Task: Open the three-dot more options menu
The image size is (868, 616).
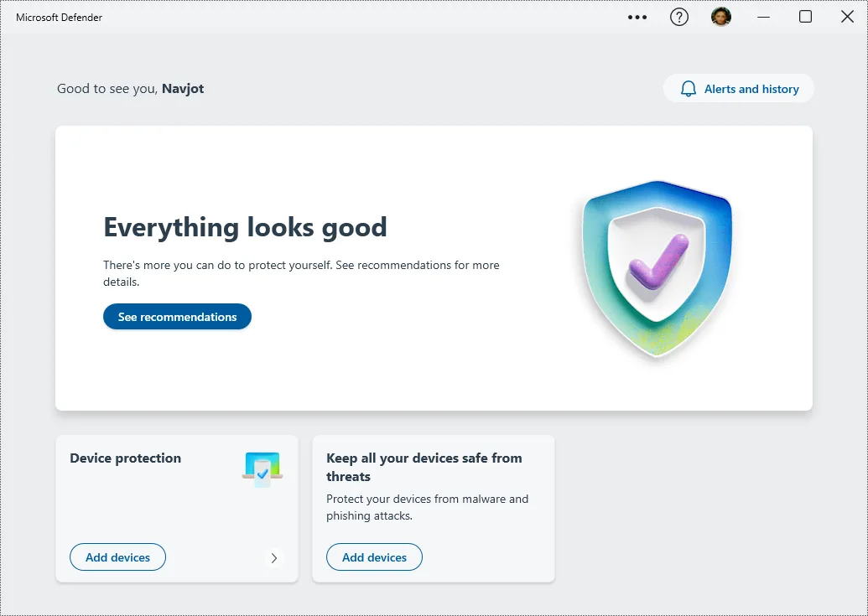Action: coord(637,17)
